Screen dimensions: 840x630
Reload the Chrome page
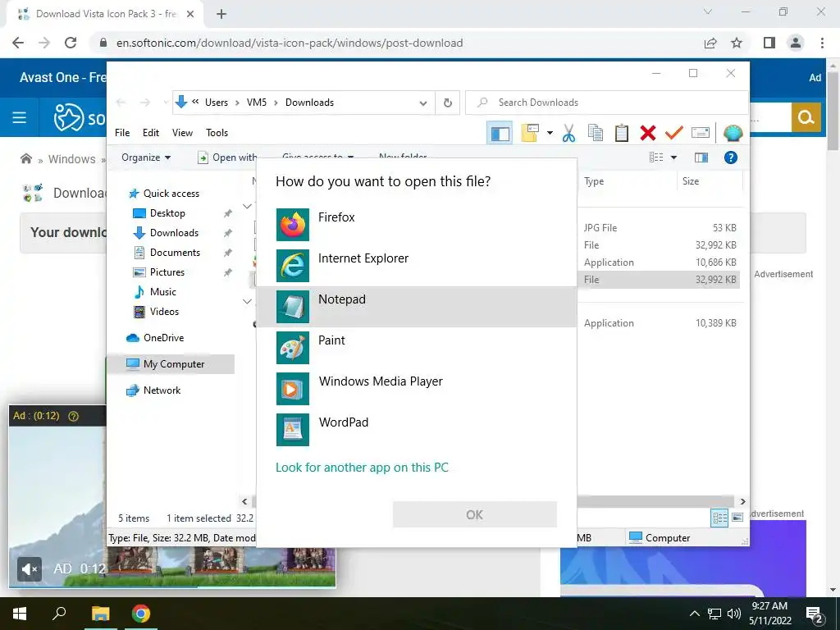71,43
